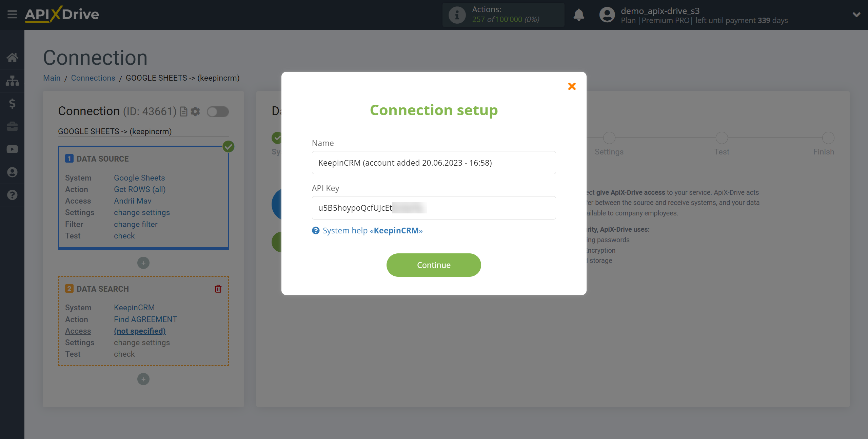
Task: Open System help KeepinCRM link
Action: 372,231
